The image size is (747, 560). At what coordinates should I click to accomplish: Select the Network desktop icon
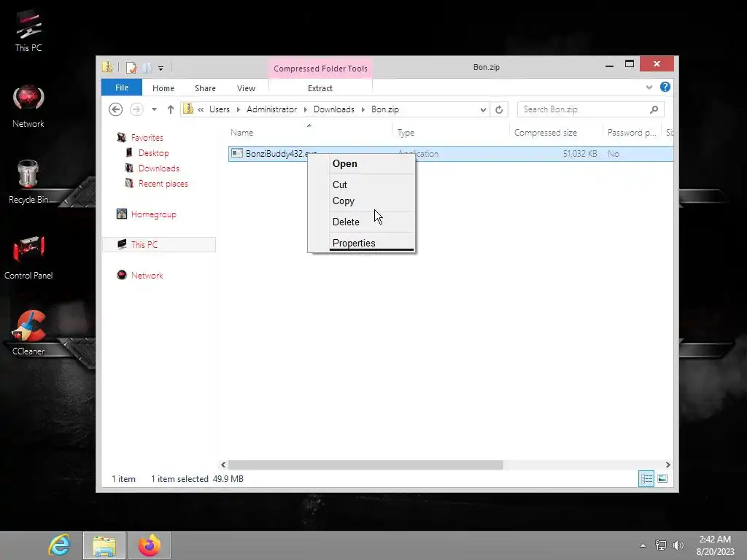28,106
